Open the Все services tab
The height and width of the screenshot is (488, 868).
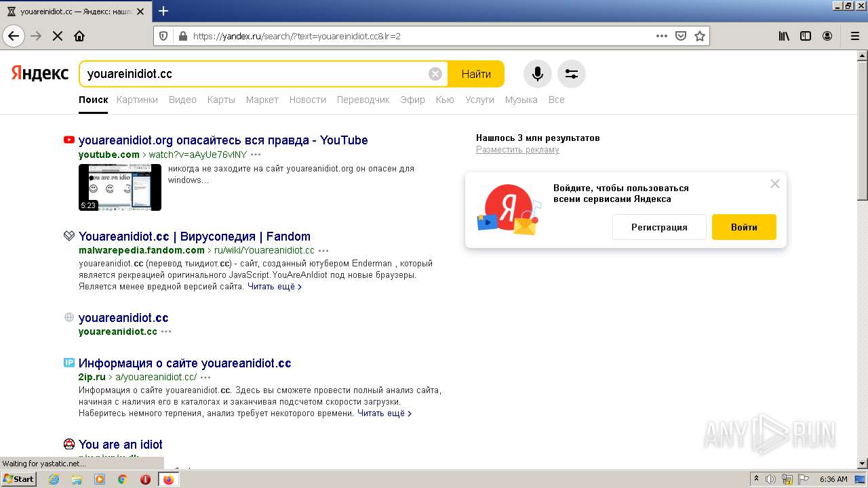[556, 100]
